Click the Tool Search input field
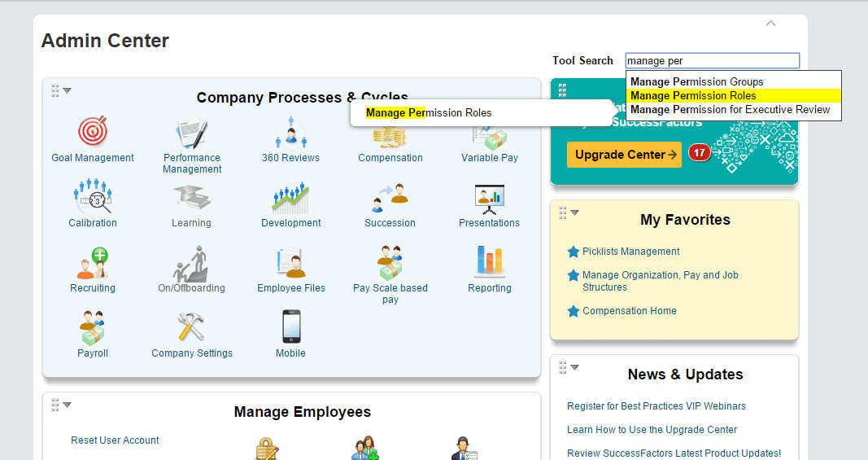The height and width of the screenshot is (460, 868). 713,60
